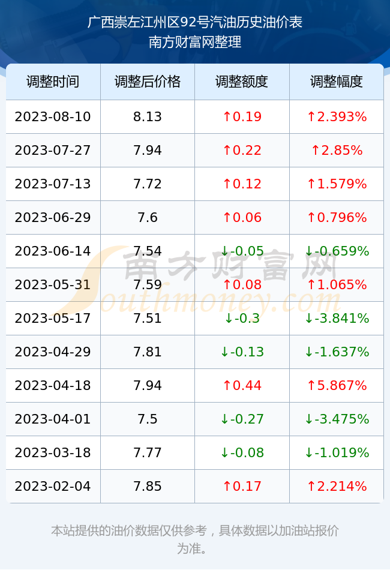Image resolution: width=390 pixels, height=588 pixels.
Task: Click the green ↓-0.27 adjustment value
Action: click(242, 419)
